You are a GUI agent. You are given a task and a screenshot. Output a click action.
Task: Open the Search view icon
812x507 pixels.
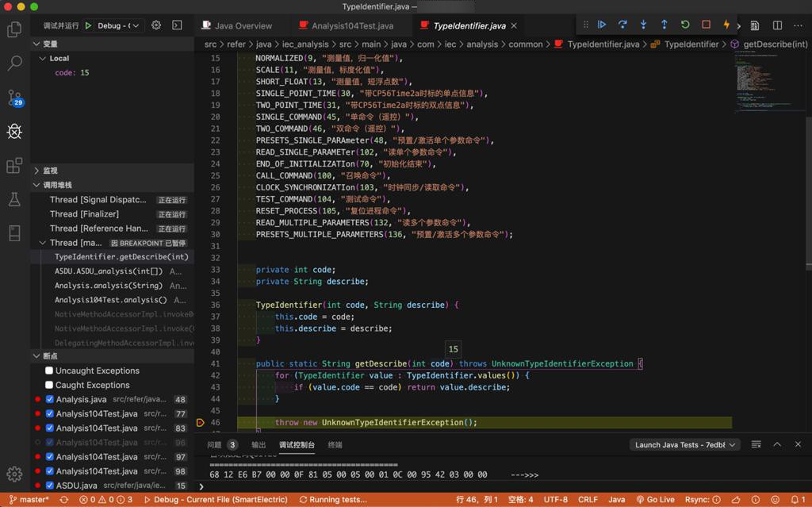(x=14, y=63)
